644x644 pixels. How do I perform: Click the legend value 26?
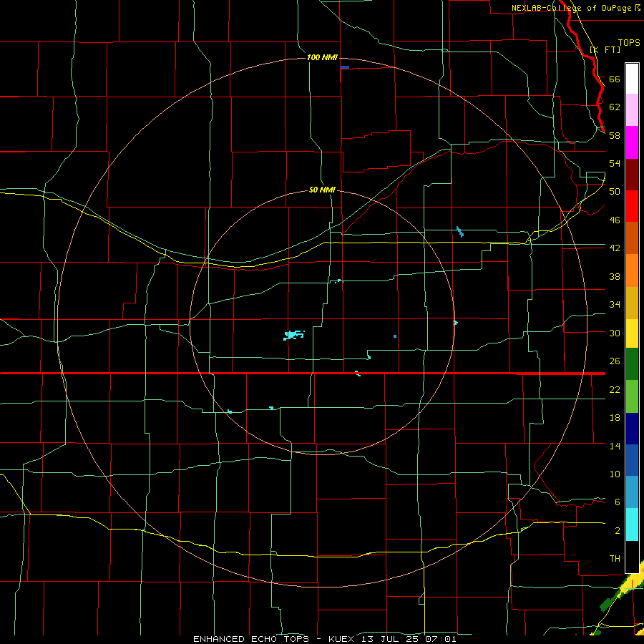[615, 361]
